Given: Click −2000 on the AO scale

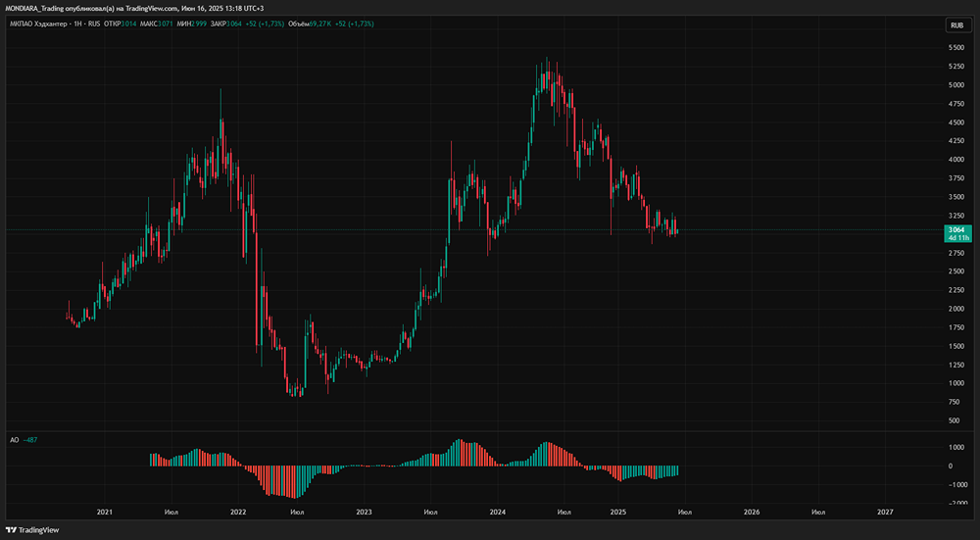Looking at the screenshot, I should tap(958, 503).
